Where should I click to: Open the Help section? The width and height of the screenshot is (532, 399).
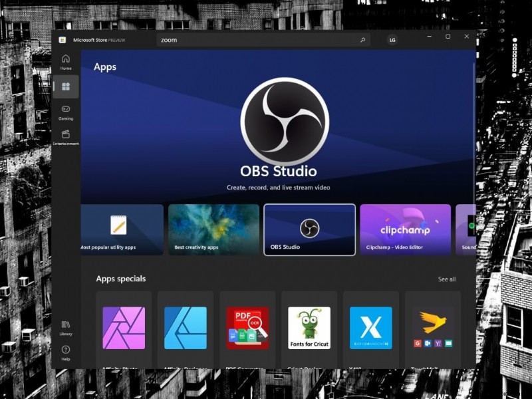66,353
